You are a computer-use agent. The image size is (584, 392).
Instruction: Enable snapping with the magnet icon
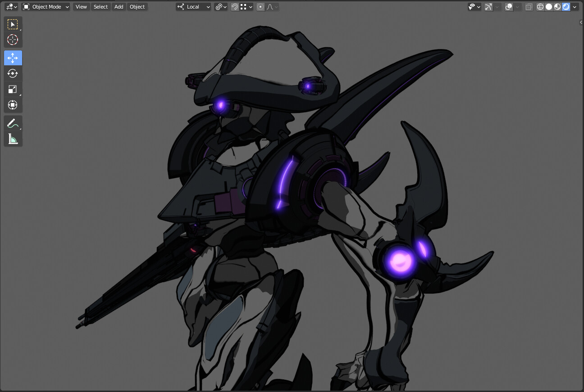[234, 6]
